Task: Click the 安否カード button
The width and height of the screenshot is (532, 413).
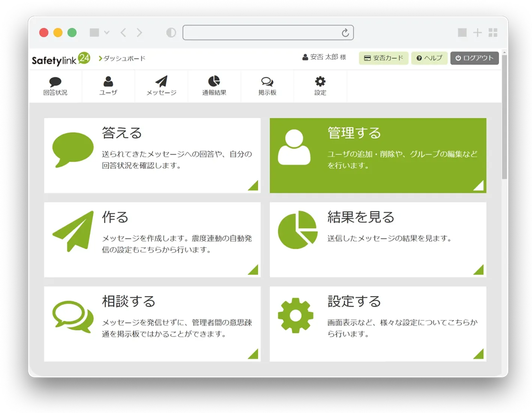Action: (x=383, y=58)
